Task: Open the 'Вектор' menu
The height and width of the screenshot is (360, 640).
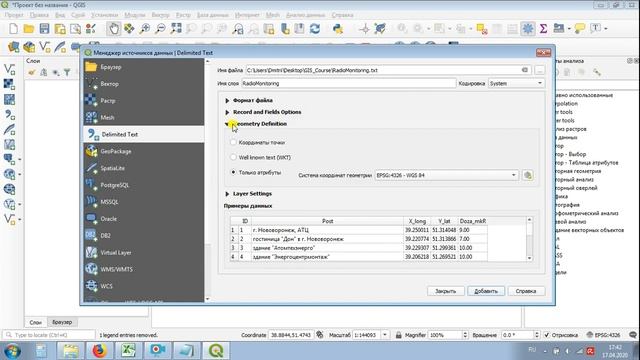Action: (x=160, y=15)
